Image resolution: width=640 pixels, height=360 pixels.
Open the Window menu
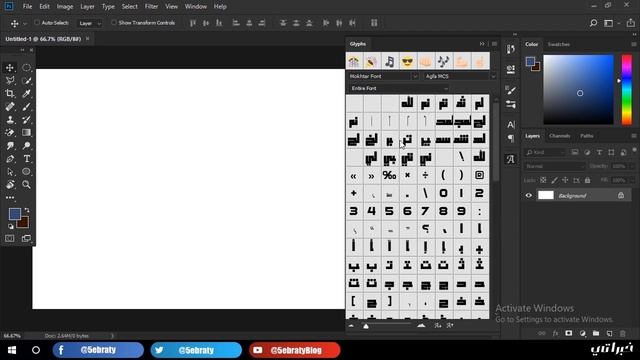pos(196,7)
